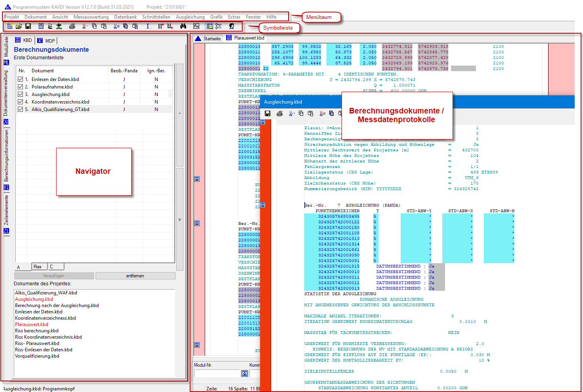The image size is (583, 392).
Task: Uncheck the Einlesen der Daten.kbd checkbox
Action: point(20,79)
